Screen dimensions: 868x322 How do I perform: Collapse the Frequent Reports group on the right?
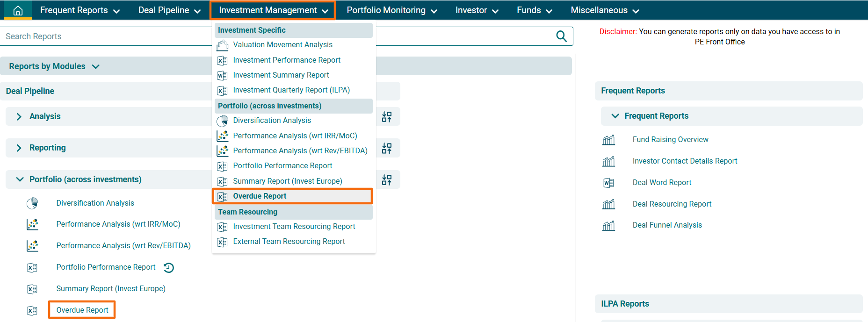[x=615, y=116]
